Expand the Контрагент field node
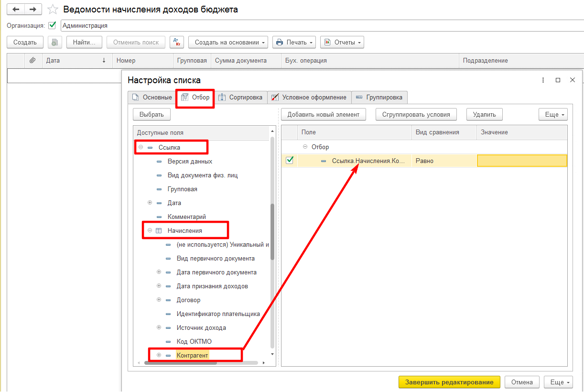 point(159,355)
